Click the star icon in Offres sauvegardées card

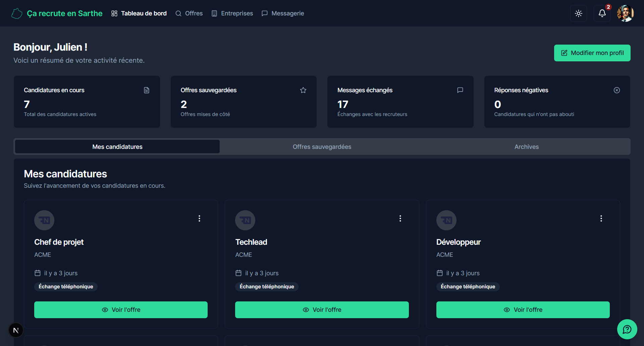[303, 90]
